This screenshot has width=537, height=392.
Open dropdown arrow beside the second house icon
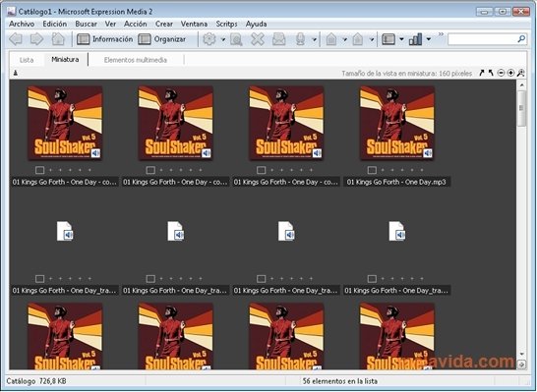371,39
